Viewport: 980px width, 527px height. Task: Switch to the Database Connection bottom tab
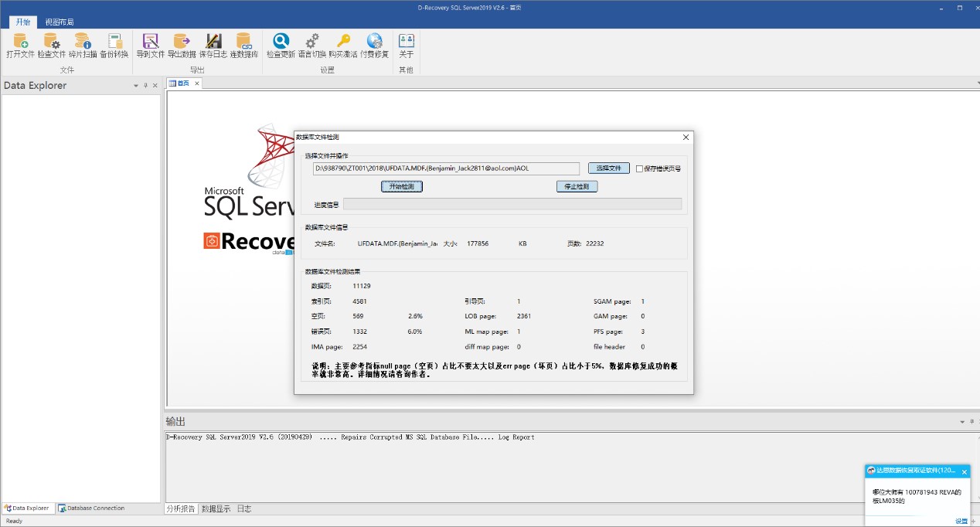coord(91,508)
